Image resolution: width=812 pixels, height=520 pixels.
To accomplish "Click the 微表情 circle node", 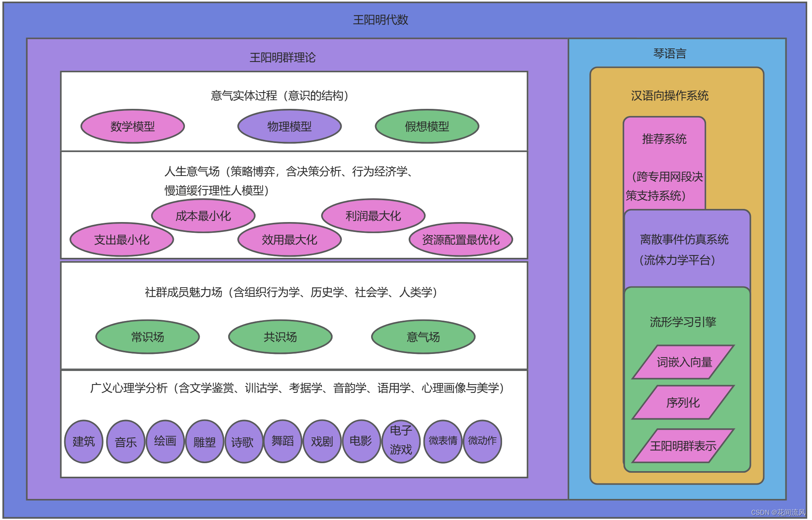I will [x=443, y=441].
